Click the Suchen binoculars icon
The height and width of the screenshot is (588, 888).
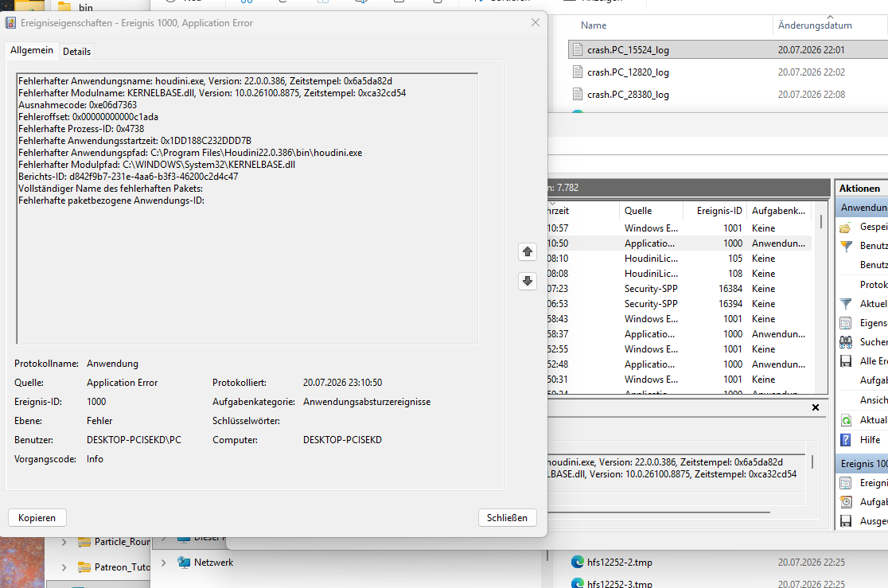click(846, 342)
